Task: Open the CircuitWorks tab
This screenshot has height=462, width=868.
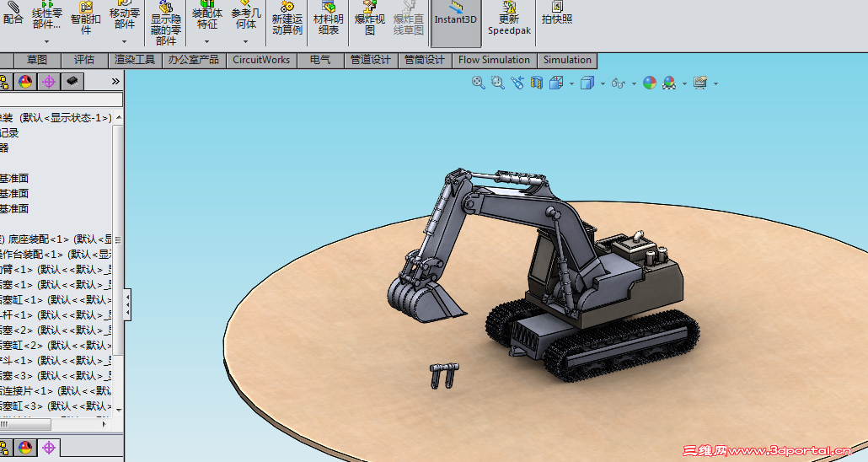Action: click(261, 60)
